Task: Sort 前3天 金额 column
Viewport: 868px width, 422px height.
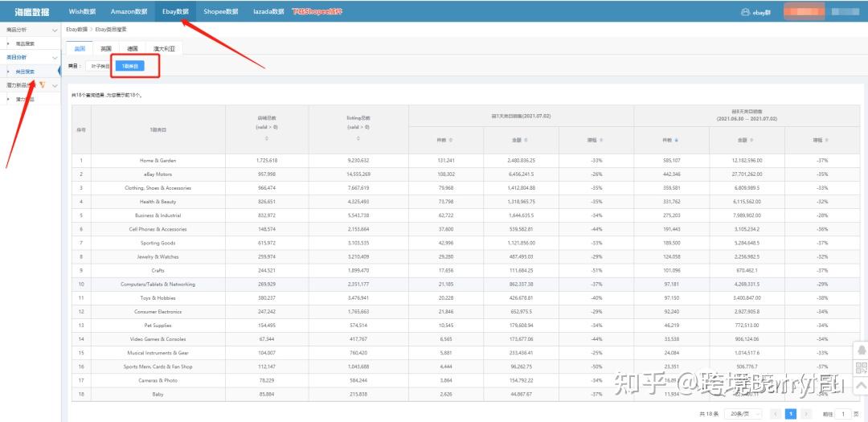Action: [751, 140]
